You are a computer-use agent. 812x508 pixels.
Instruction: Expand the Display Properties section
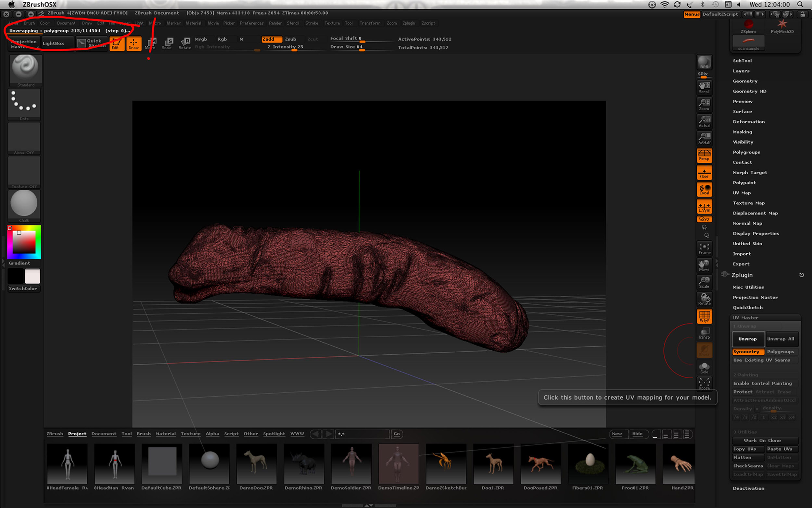[755, 234]
